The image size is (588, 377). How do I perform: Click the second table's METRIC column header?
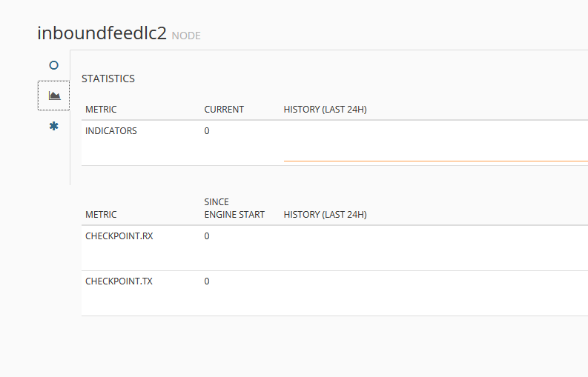coord(101,215)
